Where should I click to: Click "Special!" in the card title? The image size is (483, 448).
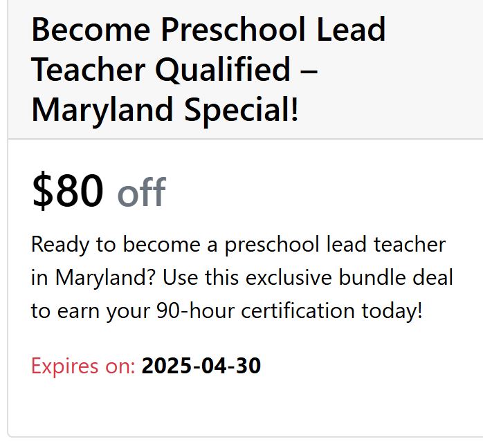point(242,110)
